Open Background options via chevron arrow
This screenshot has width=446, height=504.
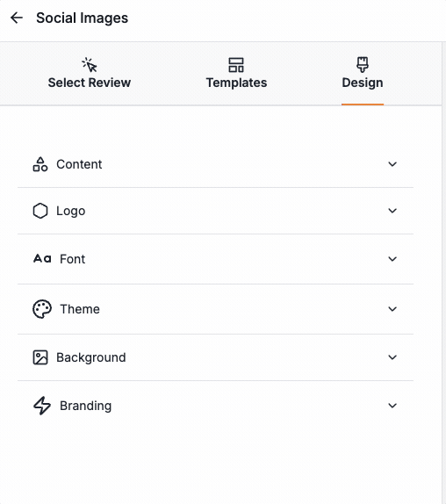[392, 357]
